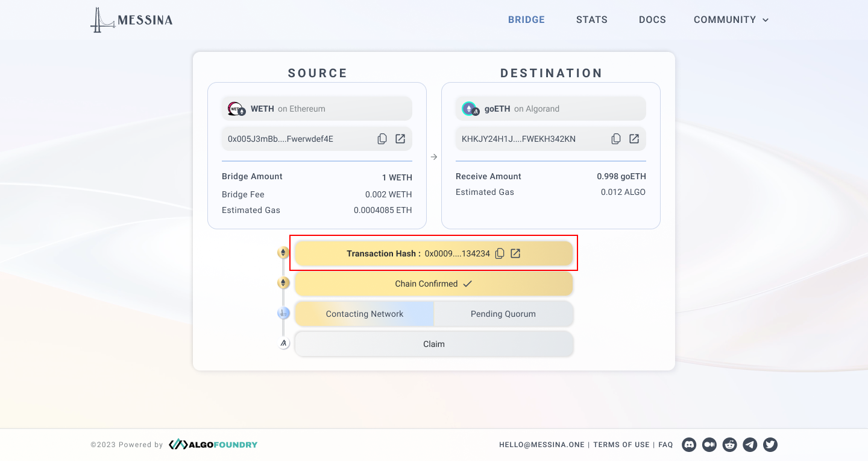Open the Twitter profile icon
The height and width of the screenshot is (461, 868).
(x=770, y=445)
